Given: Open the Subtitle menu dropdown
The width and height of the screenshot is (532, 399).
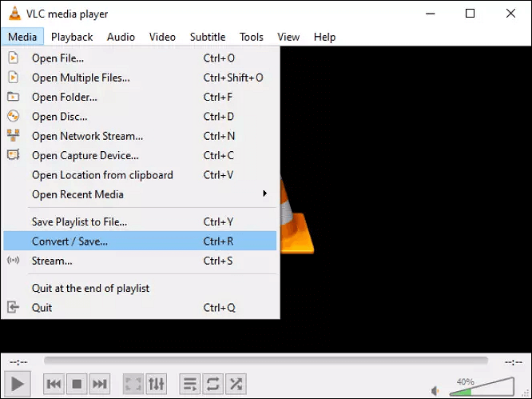Looking at the screenshot, I should tap(208, 37).
